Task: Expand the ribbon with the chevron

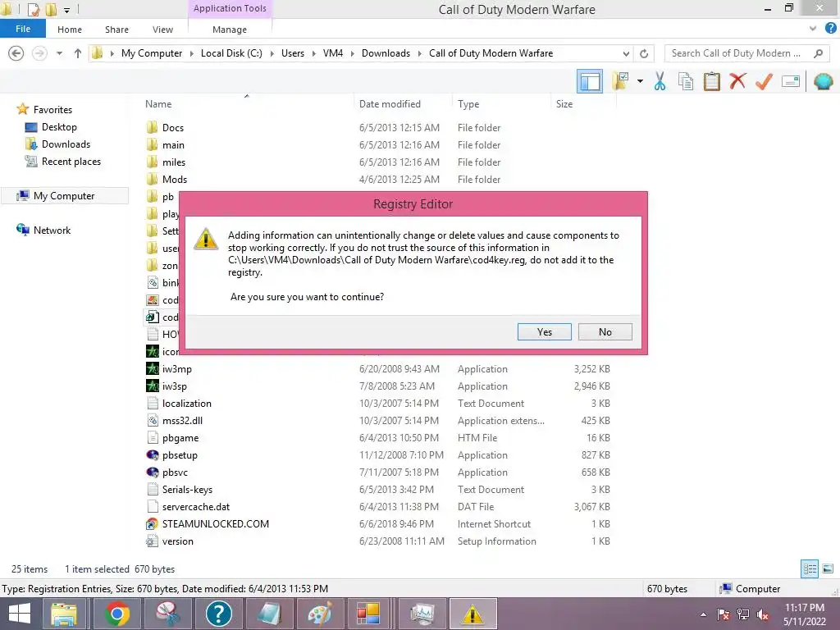Action: point(813,29)
